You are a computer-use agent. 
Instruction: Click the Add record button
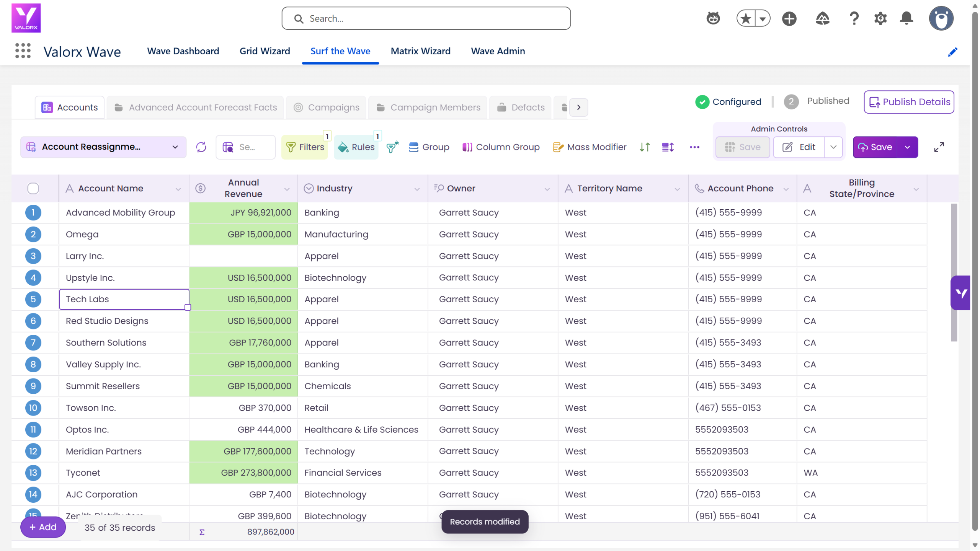[43, 527]
